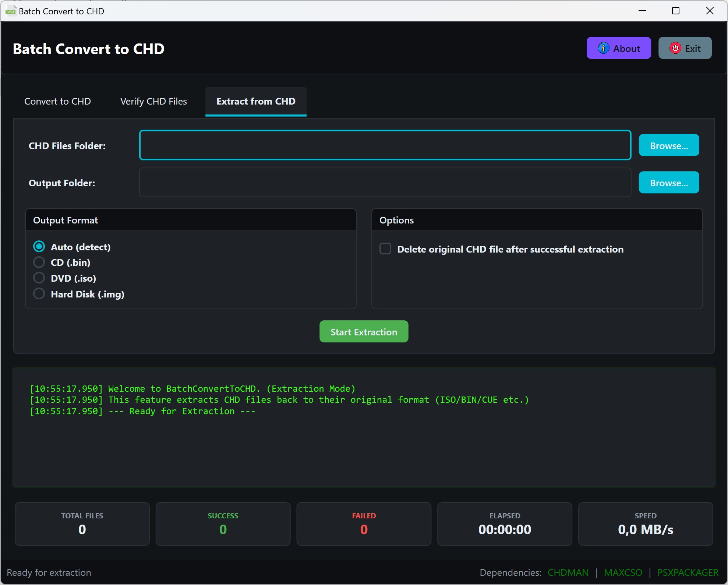
Task: Click the SPEED 0,0 MB/s card
Action: click(646, 524)
